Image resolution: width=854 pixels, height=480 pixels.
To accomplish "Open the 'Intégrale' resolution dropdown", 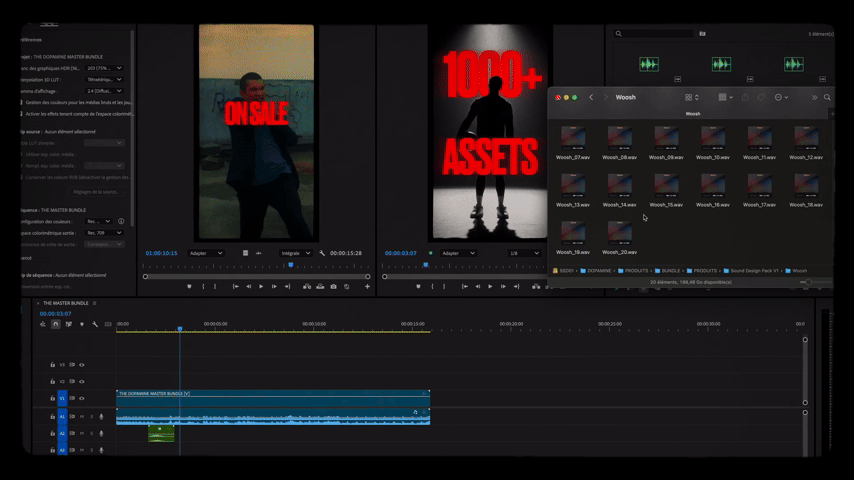I will point(295,253).
